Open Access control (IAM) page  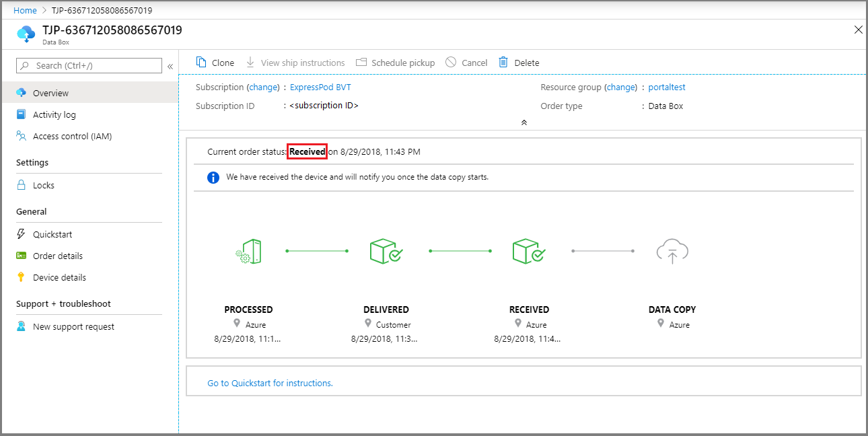(72, 136)
